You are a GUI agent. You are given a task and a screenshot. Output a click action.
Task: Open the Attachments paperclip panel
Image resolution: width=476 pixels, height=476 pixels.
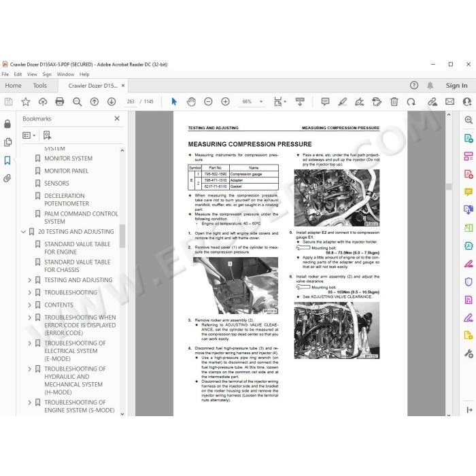click(7, 178)
